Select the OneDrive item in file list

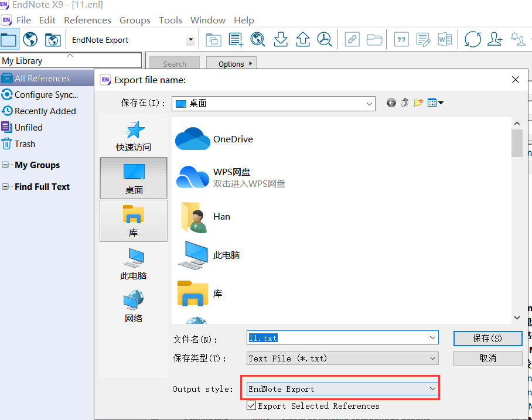point(214,139)
